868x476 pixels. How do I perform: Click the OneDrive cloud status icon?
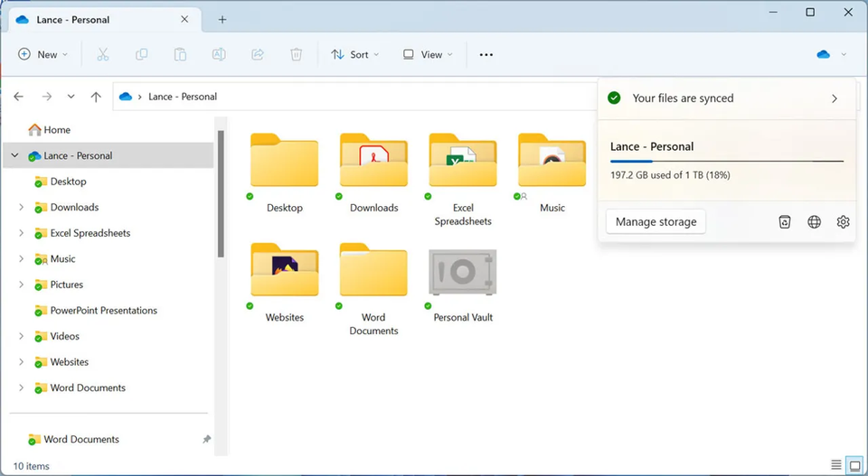(x=824, y=55)
